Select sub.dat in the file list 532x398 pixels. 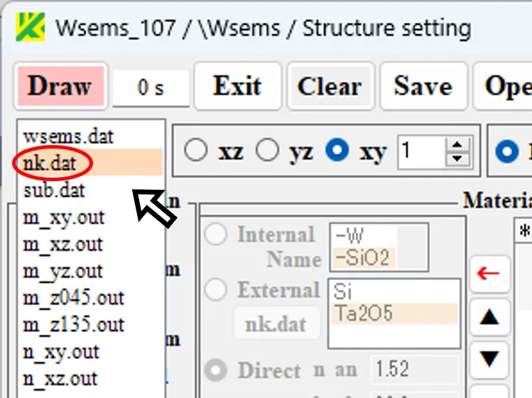click(91, 190)
